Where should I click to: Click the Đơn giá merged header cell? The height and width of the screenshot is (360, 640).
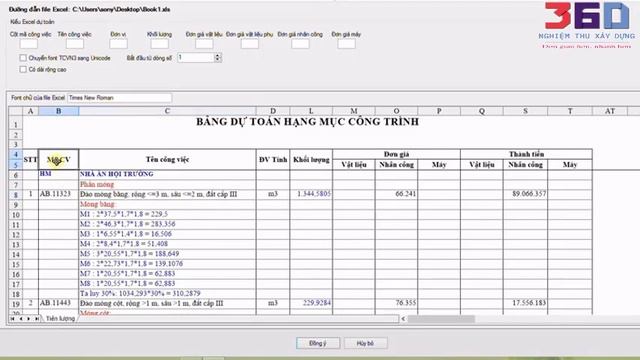click(396, 154)
